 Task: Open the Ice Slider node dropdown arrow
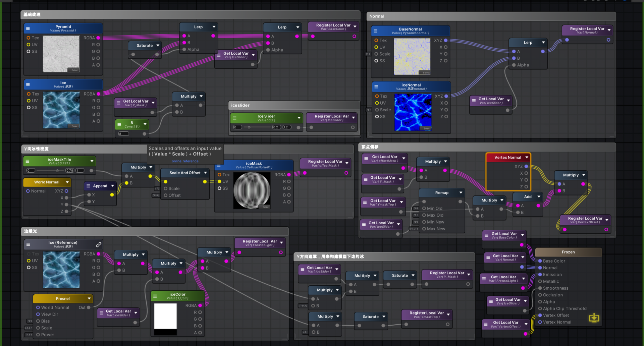click(x=299, y=118)
